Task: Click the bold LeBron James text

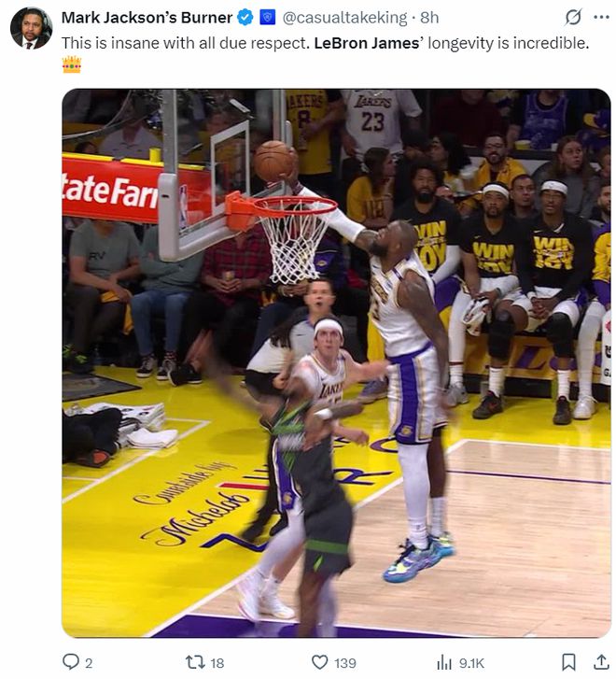Action: pyautogui.click(x=366, y=43)
